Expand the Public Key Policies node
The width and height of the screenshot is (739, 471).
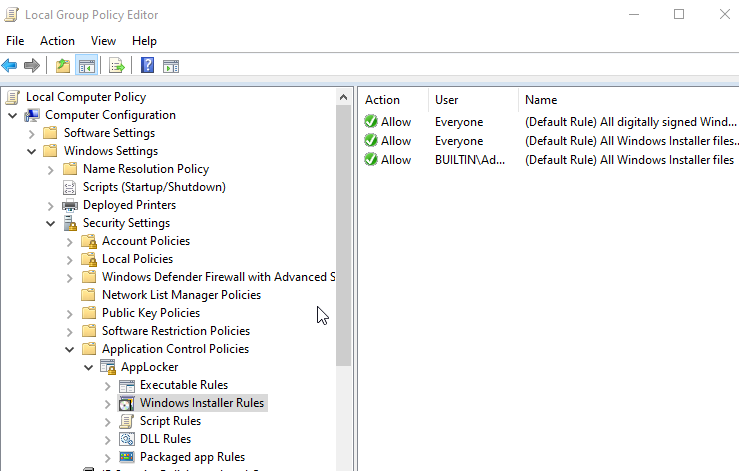point(70,314)
